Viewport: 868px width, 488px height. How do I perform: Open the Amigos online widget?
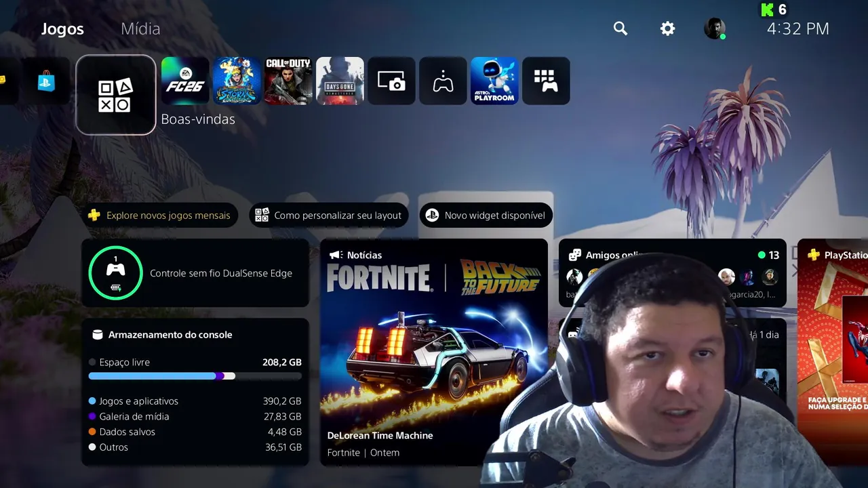tap(672, 272)
